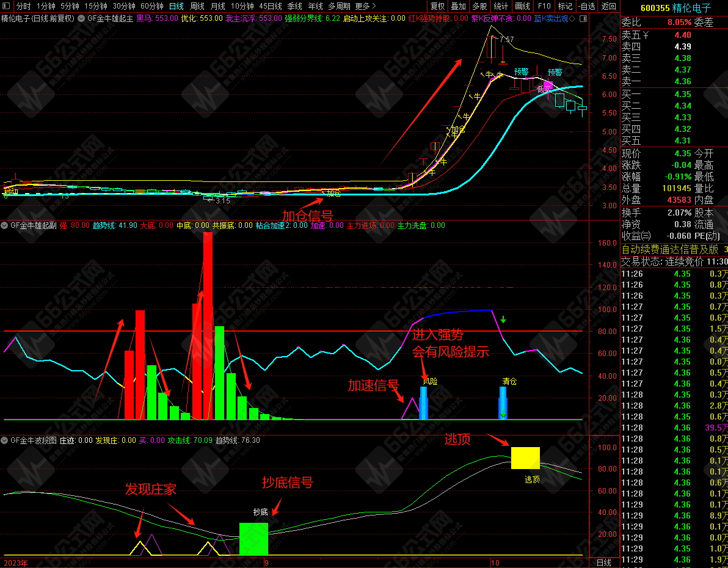Click the 2023年 date label on time axis
Screen dimensions: 728x568
click(x=16, y=563)
